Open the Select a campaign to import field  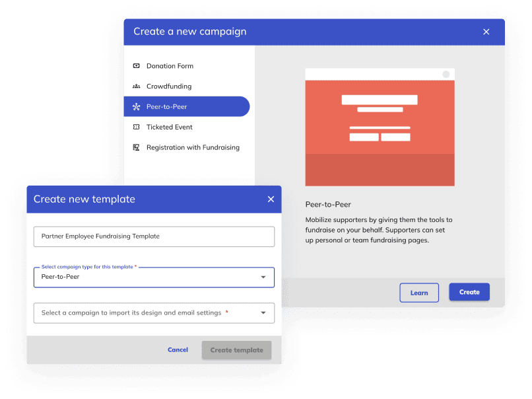[154, 312]
